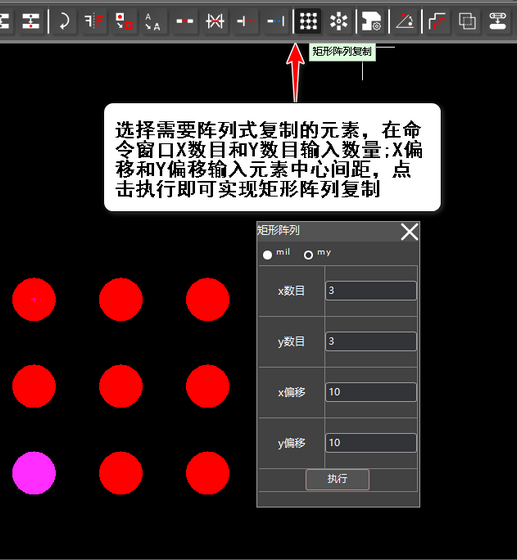Click the triangle angle measure icon
Viewport: 517px width, 560px height.
[405, 21]
